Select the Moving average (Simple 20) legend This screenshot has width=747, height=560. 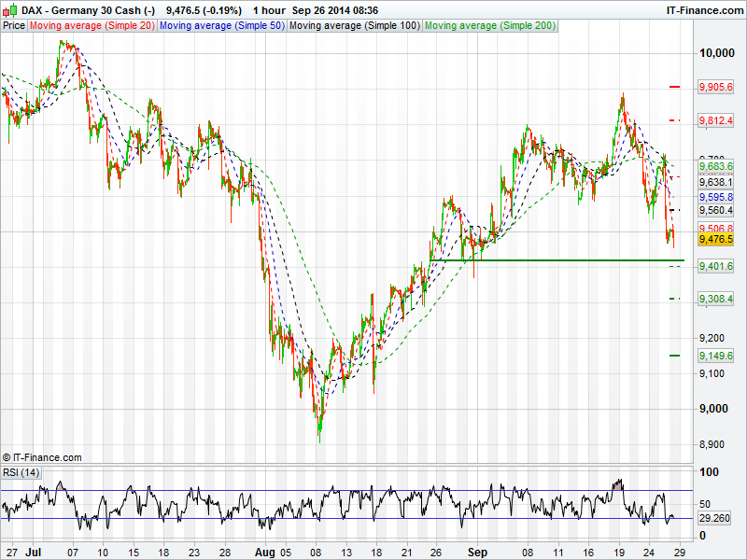92,26
